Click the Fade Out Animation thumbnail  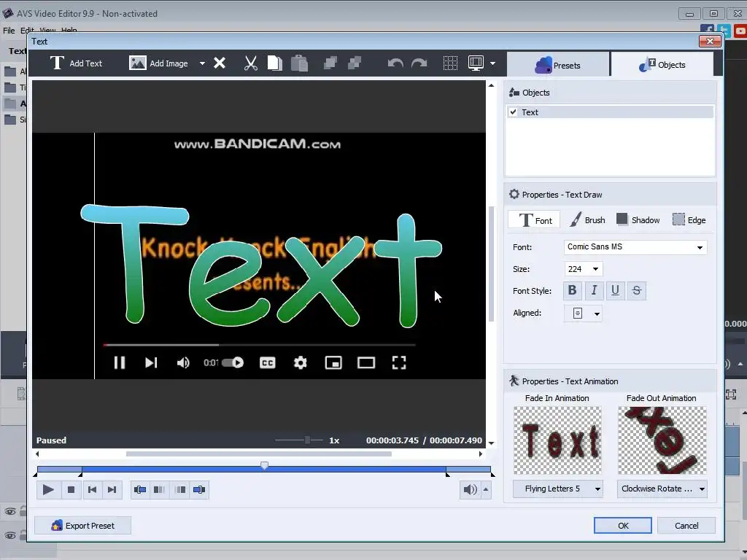(662, 440)
